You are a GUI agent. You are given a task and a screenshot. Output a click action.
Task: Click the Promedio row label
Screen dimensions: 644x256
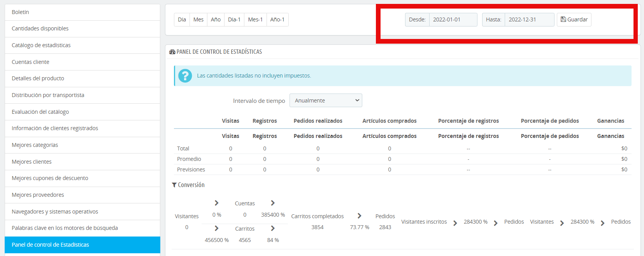189,159
